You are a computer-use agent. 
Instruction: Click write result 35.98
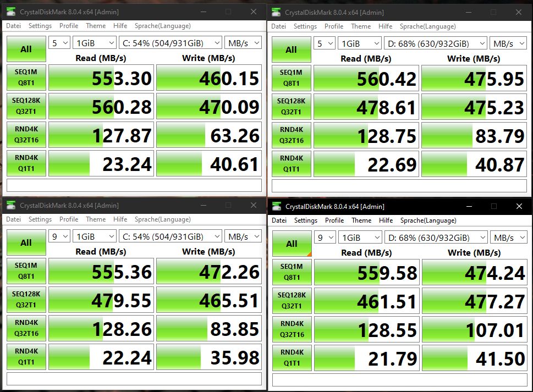209,357
